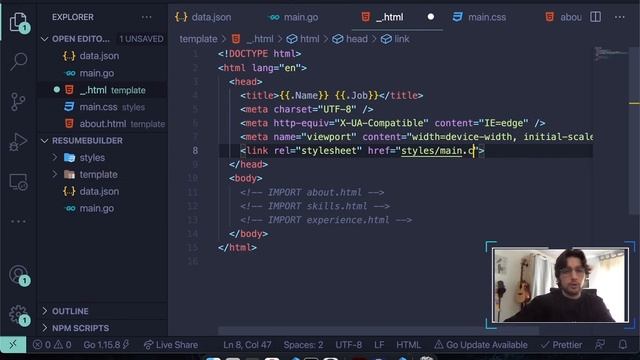This screenshot has width=640, height=360.
Task: Change end of line sequence LF
Action: point(379,345)
